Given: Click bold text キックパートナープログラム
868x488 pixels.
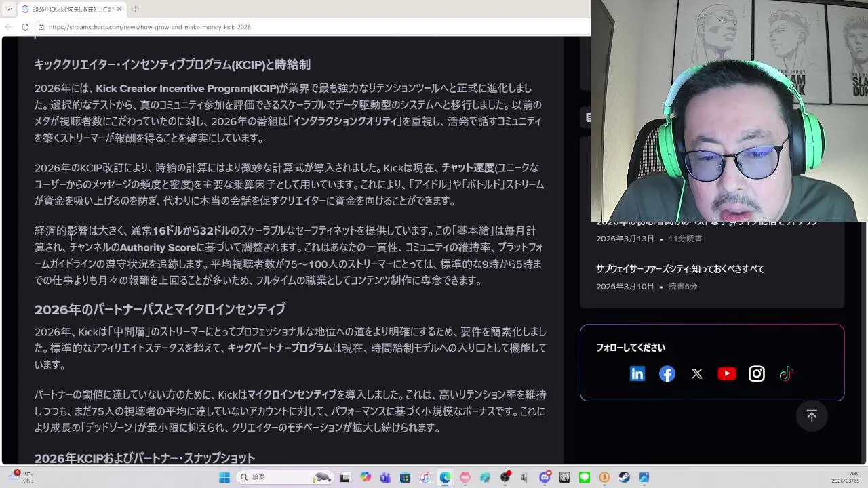Looking at the screenshot, I should pyautogui.click(x=280, y=348).
